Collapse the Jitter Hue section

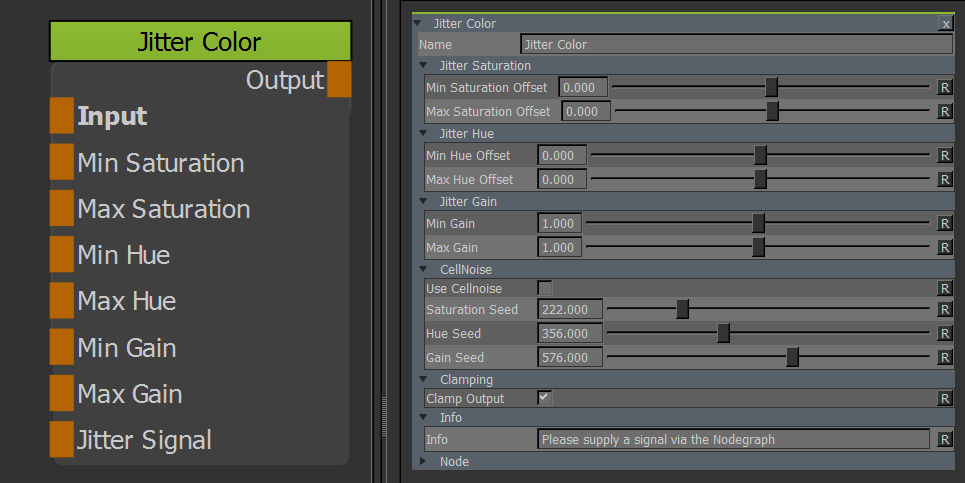(x=423, y=134)
